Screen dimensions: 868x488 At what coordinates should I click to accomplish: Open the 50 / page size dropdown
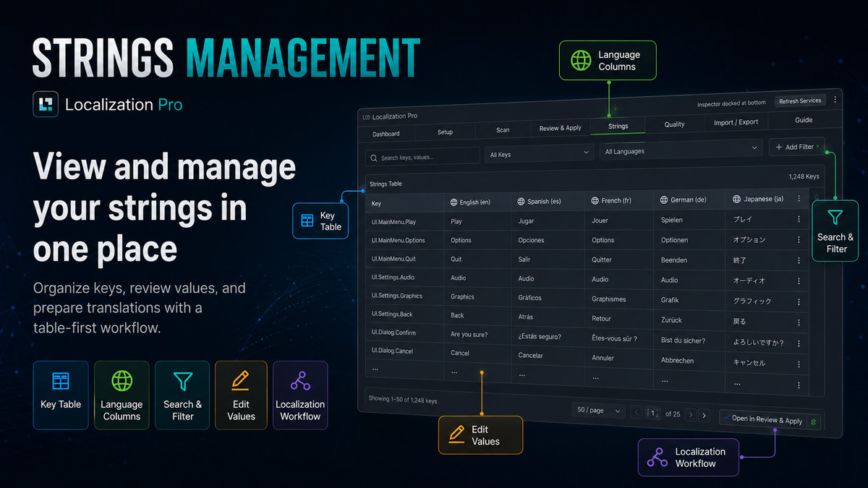pos(597,411)
